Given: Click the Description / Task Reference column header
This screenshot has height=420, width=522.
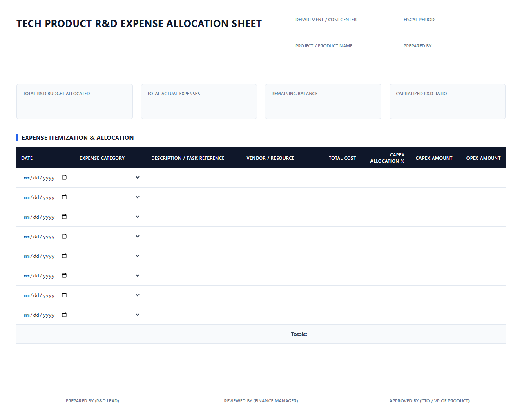Looking at the screenshot, I should pos(188,158).
